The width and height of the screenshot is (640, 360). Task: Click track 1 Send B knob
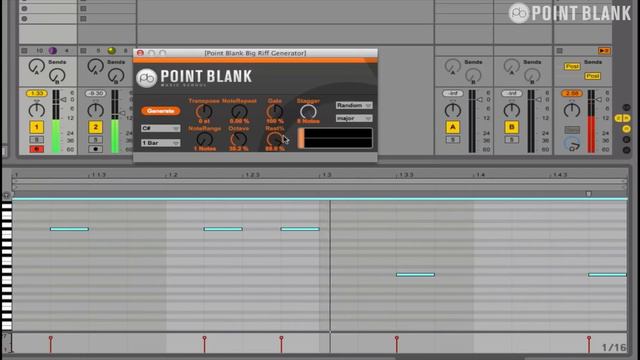(x=57, y=76)
